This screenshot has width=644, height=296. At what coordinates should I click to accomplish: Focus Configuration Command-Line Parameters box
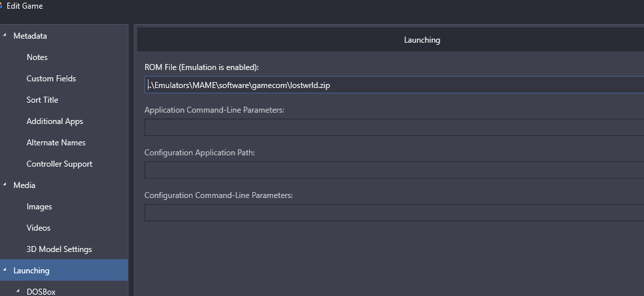tap(394, 213)
